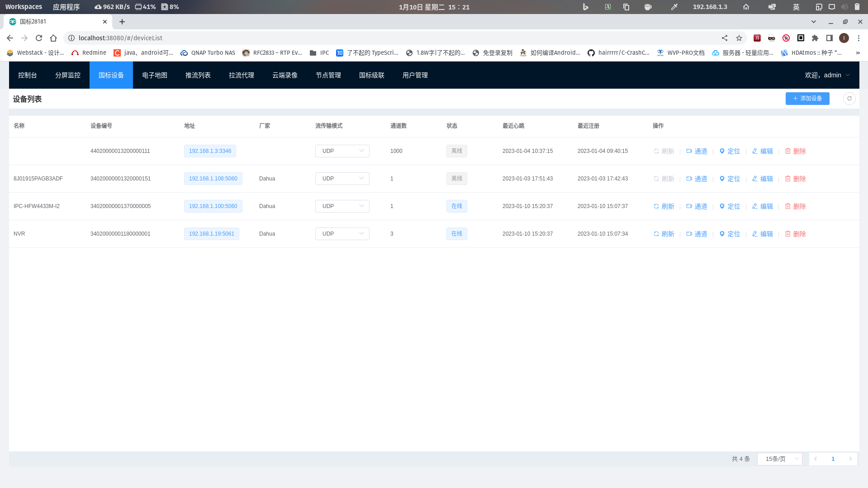868x488 pixels.
Task: Expand the UDP transport dropdown for NVR
Action: point(342,234)
